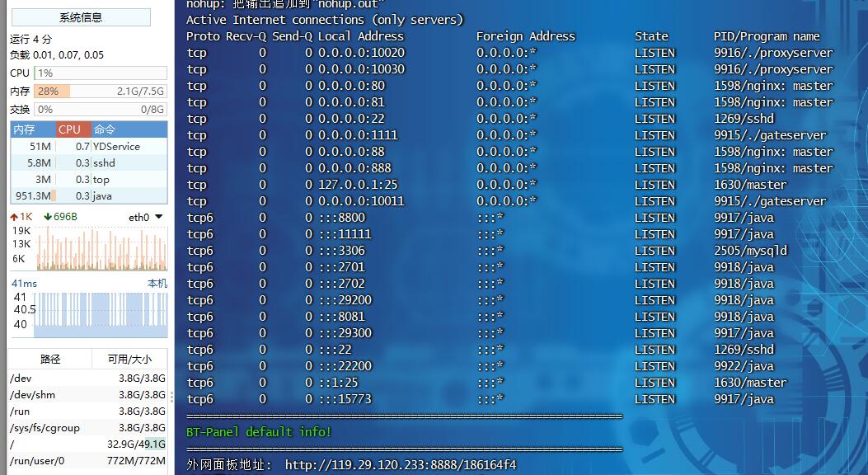Select the top process row
Image resolution: width=868 pixels, height=475 pixels.
[88, 180]
